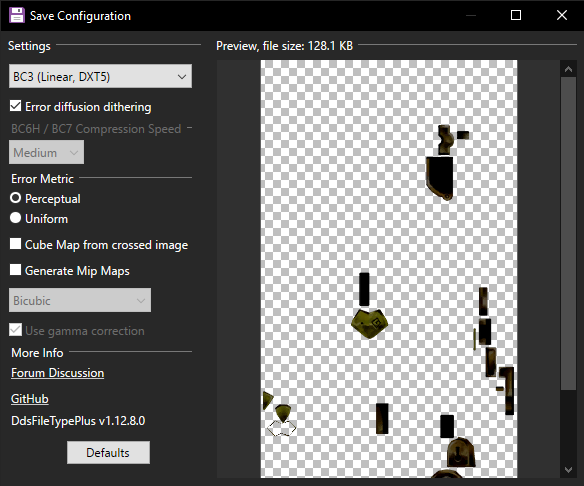
Task: Open the GitHub link
Action: [30, 399]
